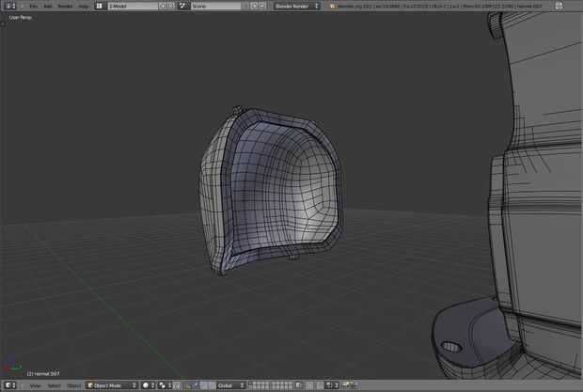Open the snap element selector
Image resolution: width=583 pixels, height=392 pixels.
pyautogui.click(x=332, y=385)
